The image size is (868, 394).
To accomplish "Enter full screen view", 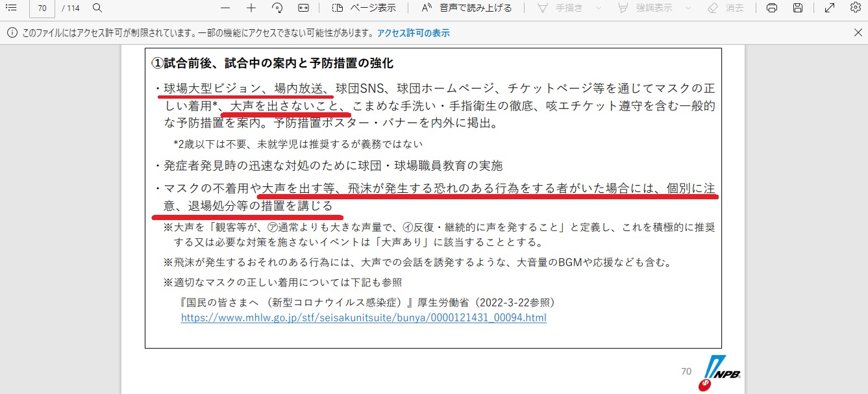I will click(x=829, y=8).
